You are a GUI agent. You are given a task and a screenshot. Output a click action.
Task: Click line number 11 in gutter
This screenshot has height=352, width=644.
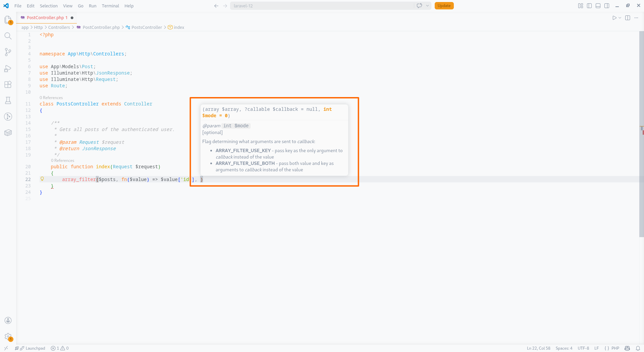(28, 104)
